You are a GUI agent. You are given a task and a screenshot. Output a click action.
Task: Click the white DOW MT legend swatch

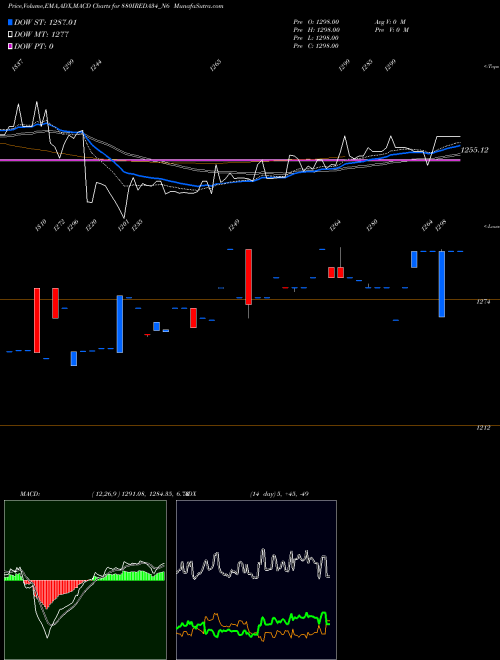(x=10, y=34)
